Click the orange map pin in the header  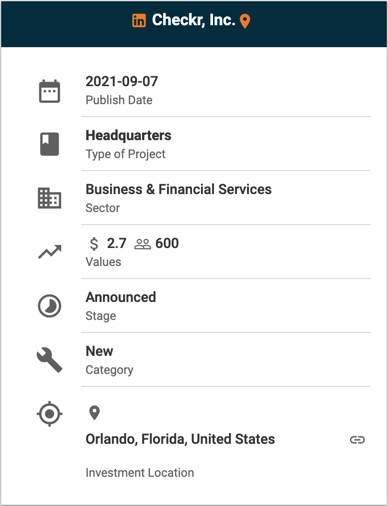245,21
